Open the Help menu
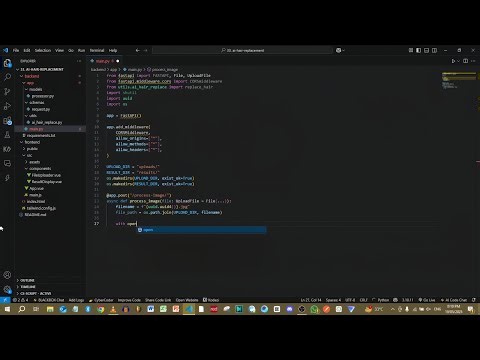 (113, 50)
